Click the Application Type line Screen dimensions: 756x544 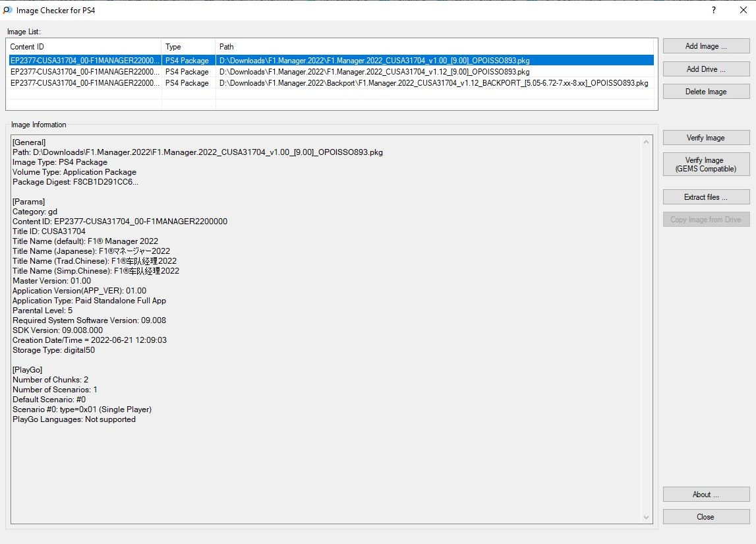[89, 301]
